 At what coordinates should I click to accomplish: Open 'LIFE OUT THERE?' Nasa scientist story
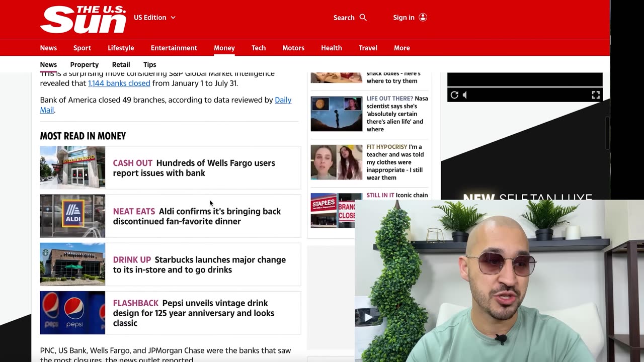coord(397,114)
